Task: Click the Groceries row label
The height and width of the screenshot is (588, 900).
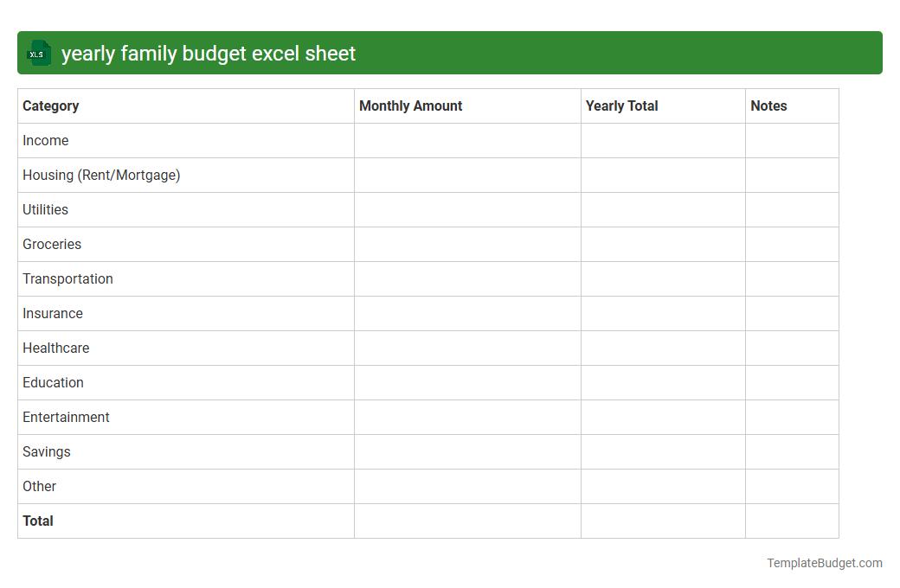Action: (x=52, y=244)
